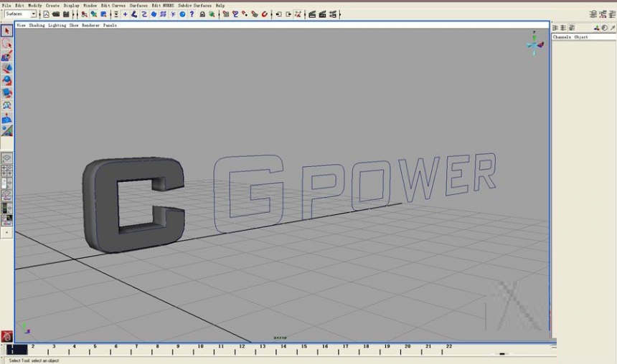Open the Modify menu
The height and width of the screenshot is (364, 617).
click(x=35, y=6)
